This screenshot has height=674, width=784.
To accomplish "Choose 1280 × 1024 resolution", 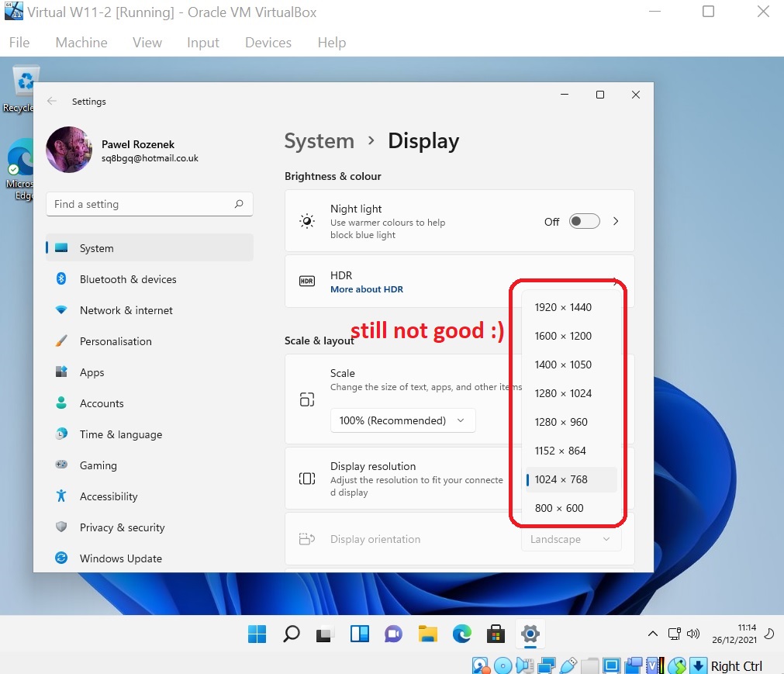I will tap(571, 393).
